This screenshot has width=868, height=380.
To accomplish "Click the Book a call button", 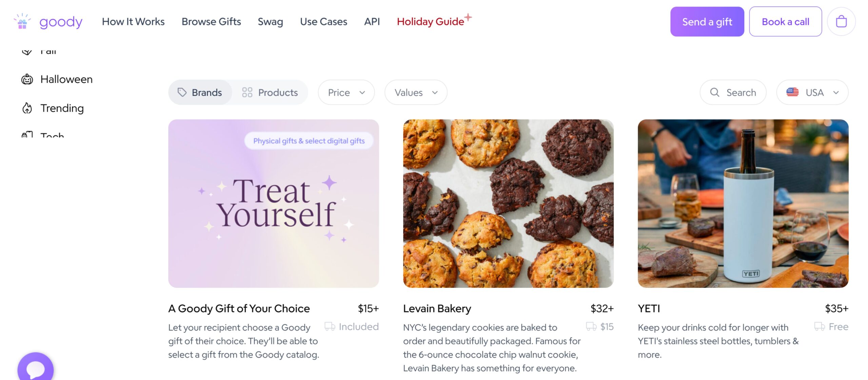I will tap(785, 22).
